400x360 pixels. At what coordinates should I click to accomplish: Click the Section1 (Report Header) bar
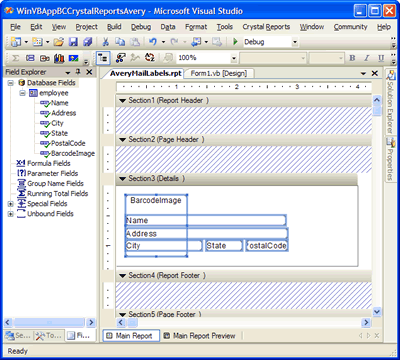(243, 101)
